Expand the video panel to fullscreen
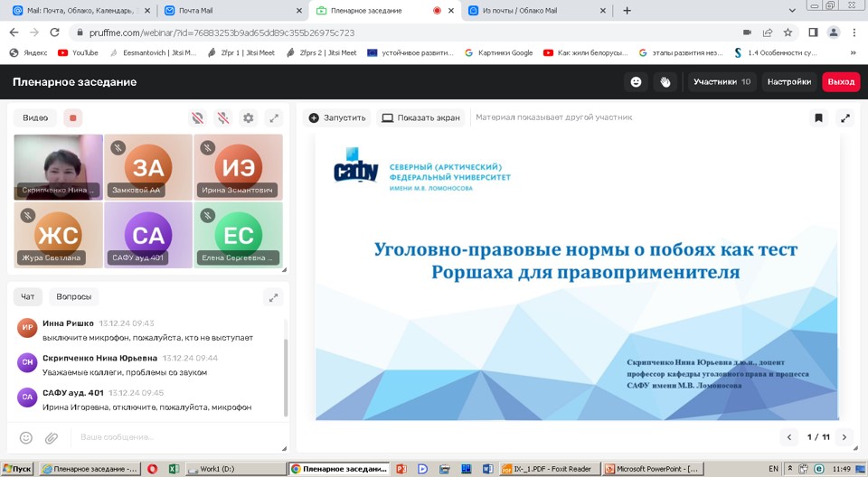The image size is (868, 477). (273, 117)
